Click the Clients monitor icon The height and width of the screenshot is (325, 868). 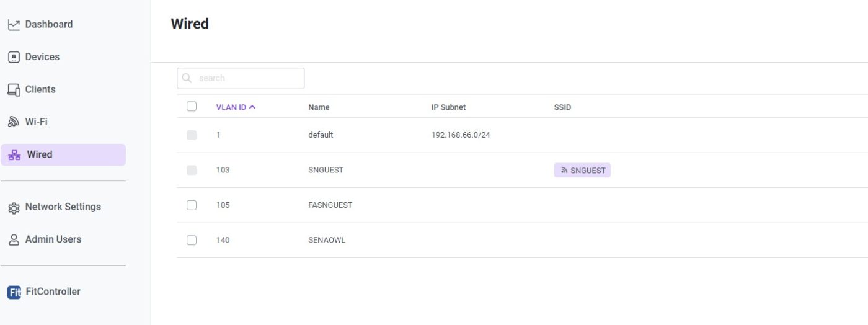[x=14, y=90]
